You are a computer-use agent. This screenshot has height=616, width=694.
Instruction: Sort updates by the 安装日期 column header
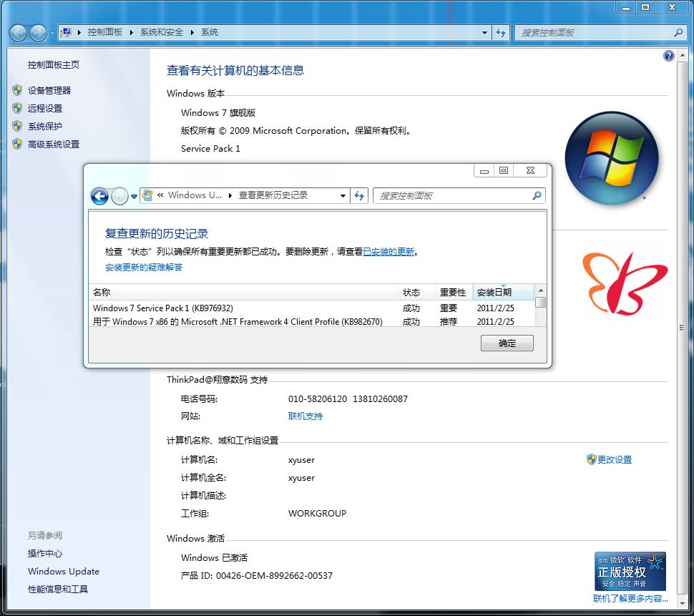click(504, 292)
